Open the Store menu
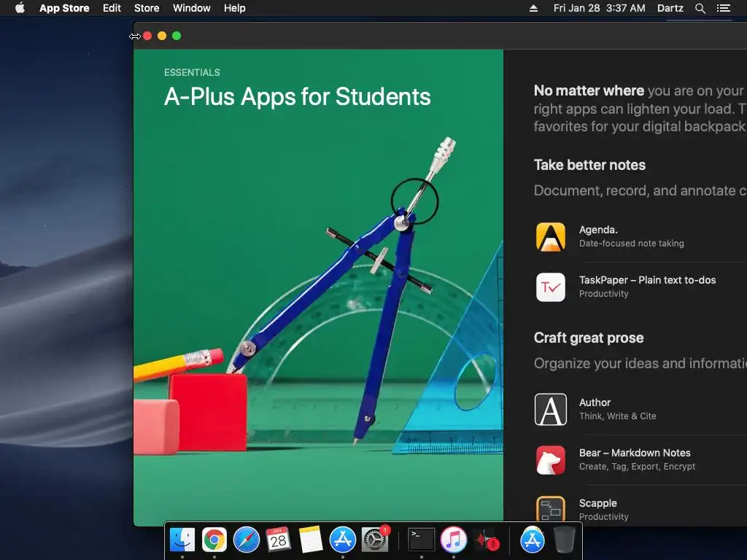Screen dimensions: 747x560 click(147, 8)
